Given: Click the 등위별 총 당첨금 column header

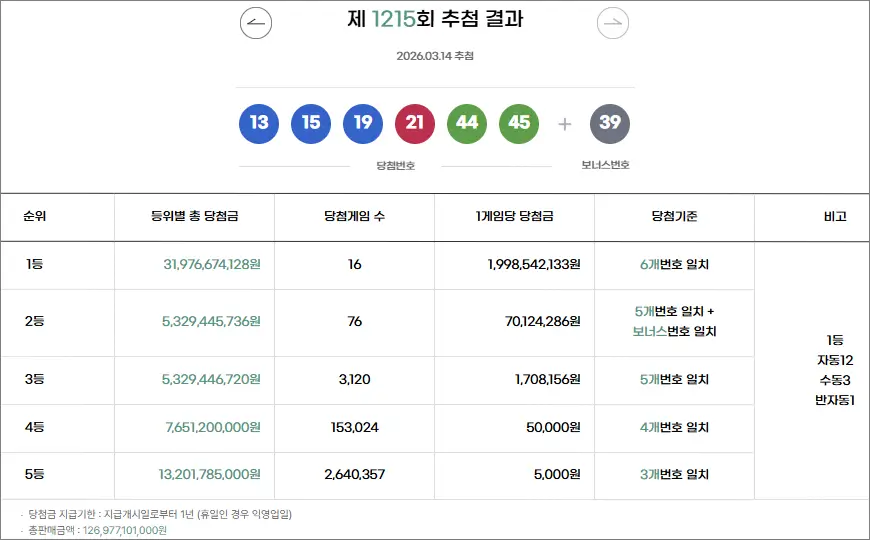Looking at the screenshot, I should point(194,217).
